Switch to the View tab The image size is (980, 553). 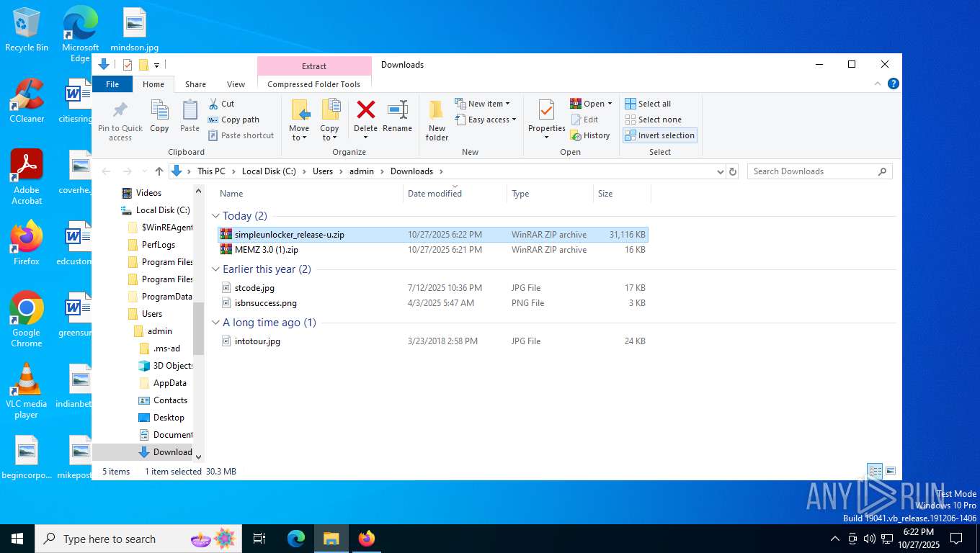coord(236,84)
